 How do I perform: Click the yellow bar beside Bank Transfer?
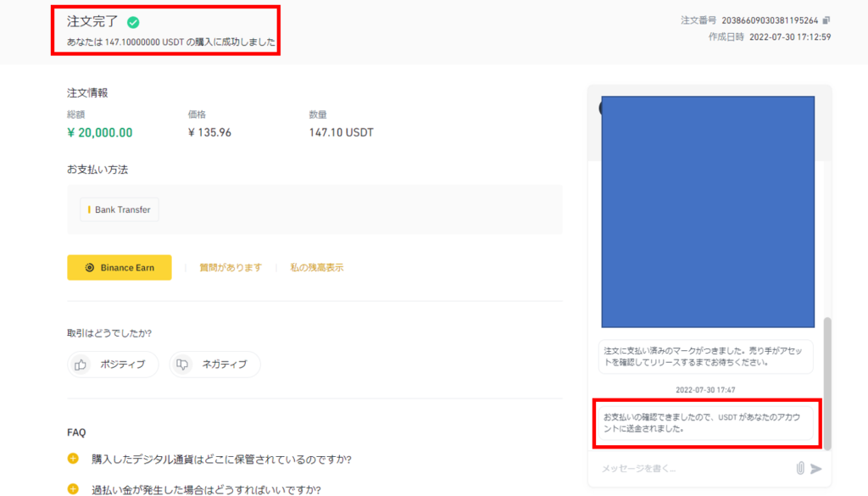pyautogui.click(x=89, y=209)
